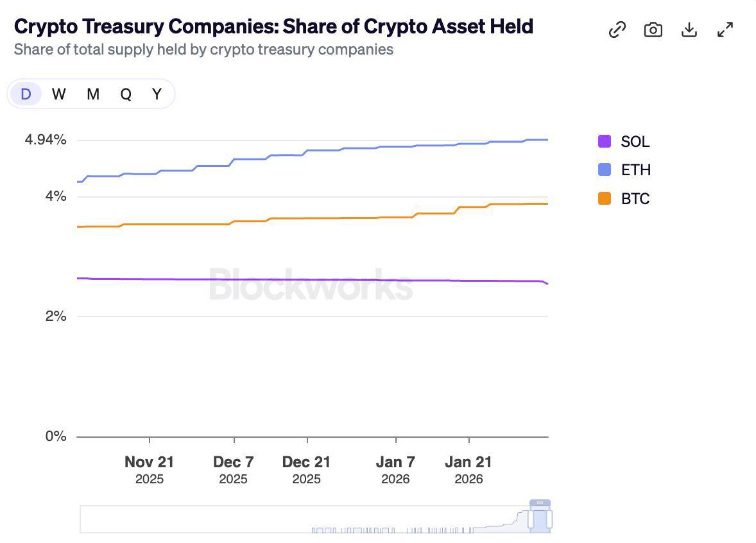Toggle the SOL series purple swatch
The width and height of the screenshot is (756, 543).
(605, 141)
